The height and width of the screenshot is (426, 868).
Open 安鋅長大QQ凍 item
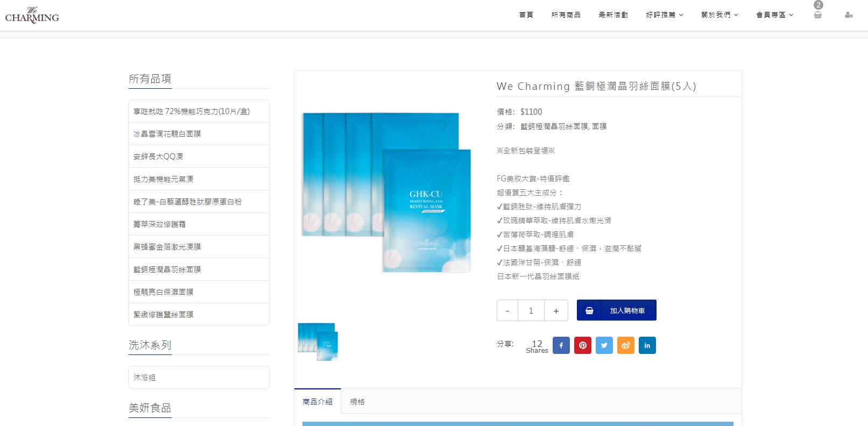199,157
